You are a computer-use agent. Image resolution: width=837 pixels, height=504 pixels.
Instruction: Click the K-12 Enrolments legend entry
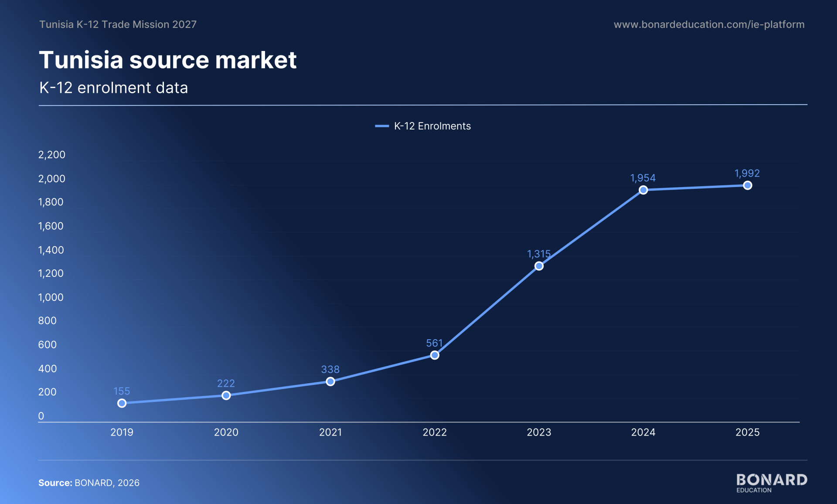point(423,126)
